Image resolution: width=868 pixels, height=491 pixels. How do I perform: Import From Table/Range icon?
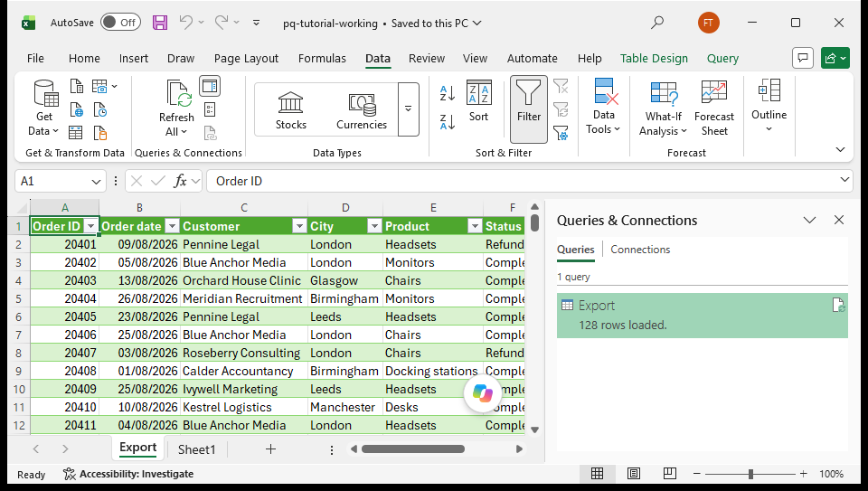click(76, 133)
